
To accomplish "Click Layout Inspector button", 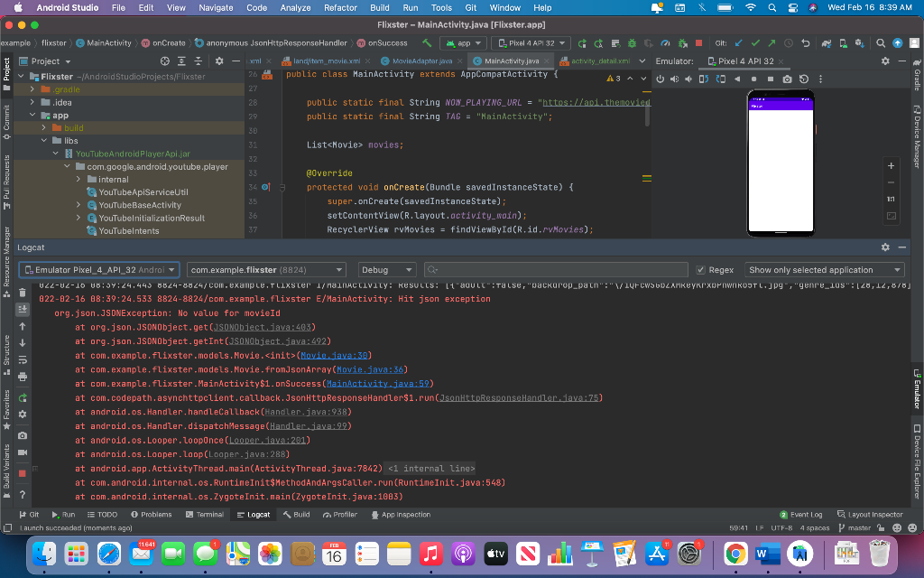I will pyautogui.click(x=870, y=514).
